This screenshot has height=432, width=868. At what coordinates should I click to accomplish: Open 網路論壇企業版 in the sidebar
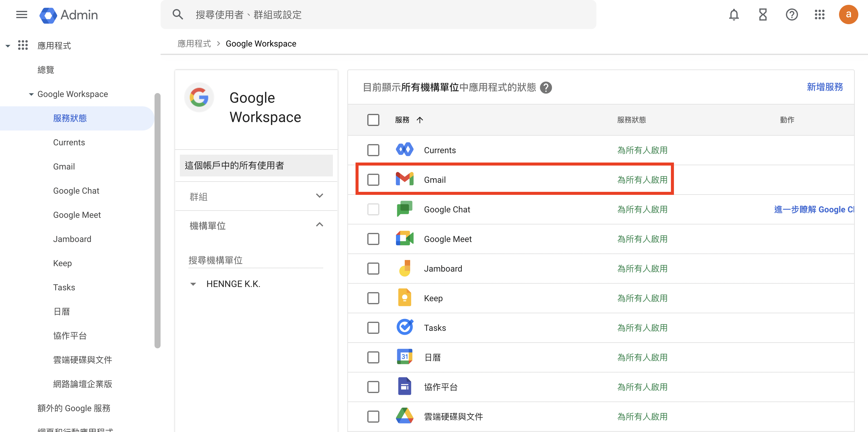83,384
